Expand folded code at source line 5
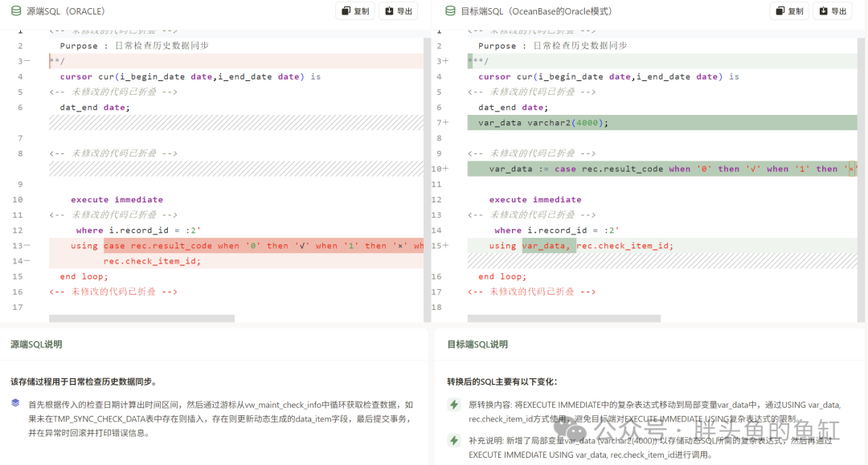868x465 pixels. [113, 92]
